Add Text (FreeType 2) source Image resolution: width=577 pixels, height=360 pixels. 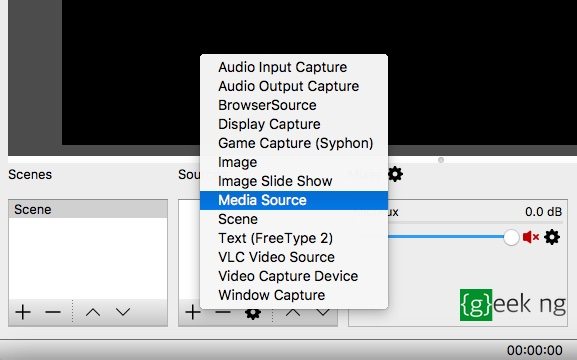(294, 238)
